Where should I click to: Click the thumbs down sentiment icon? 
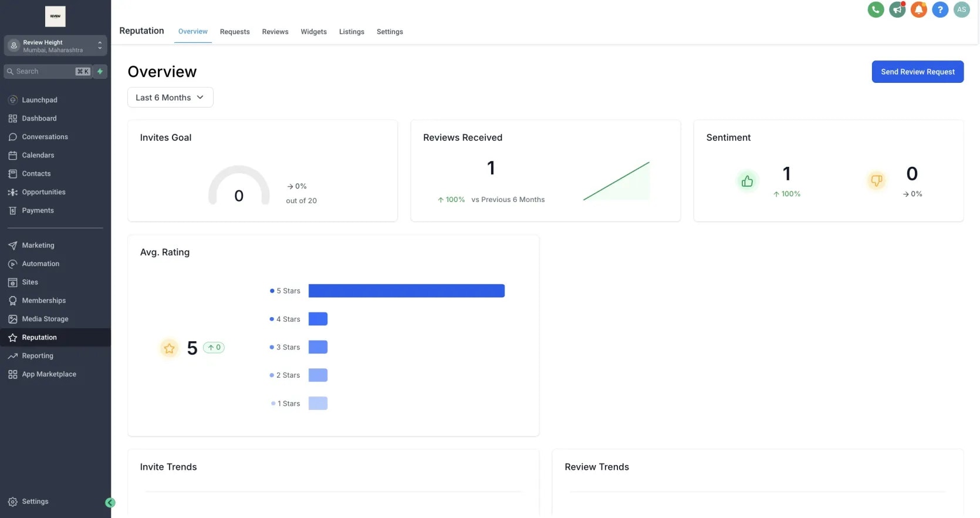click(876, 181)
